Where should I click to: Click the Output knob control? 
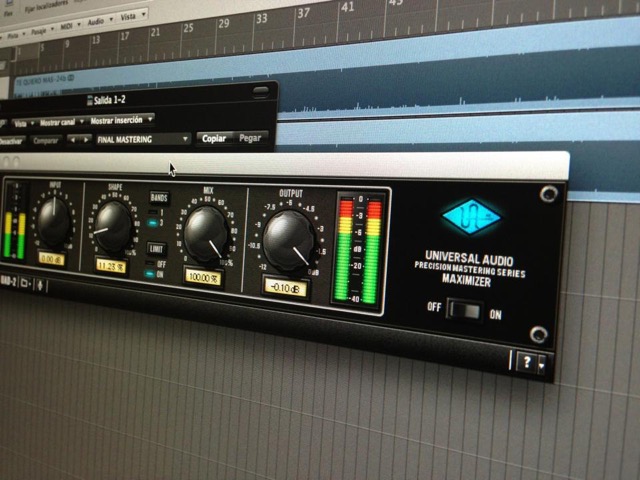[x=289, y=240]
